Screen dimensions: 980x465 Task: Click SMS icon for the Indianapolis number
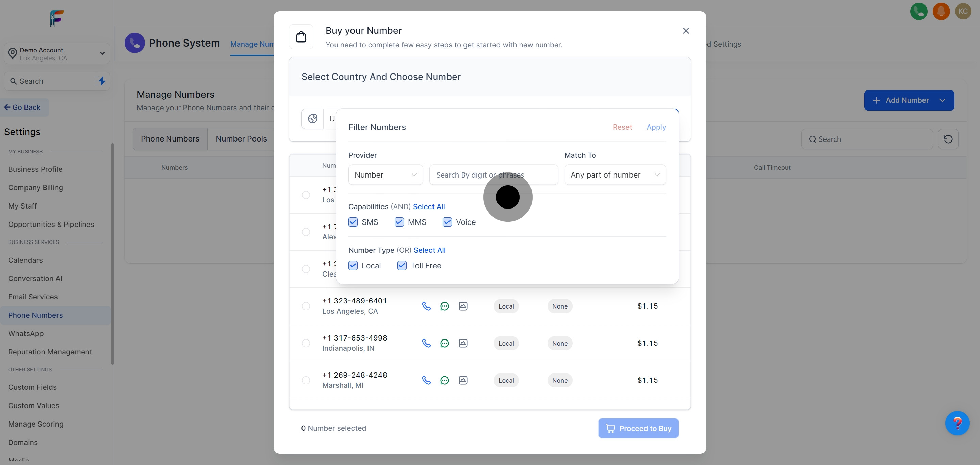[x=444, y=343]
